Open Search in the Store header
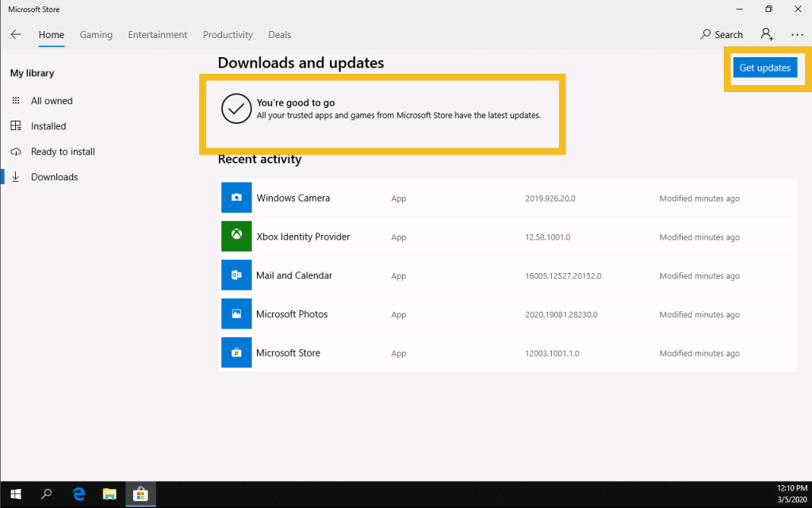 coord(722,35)
